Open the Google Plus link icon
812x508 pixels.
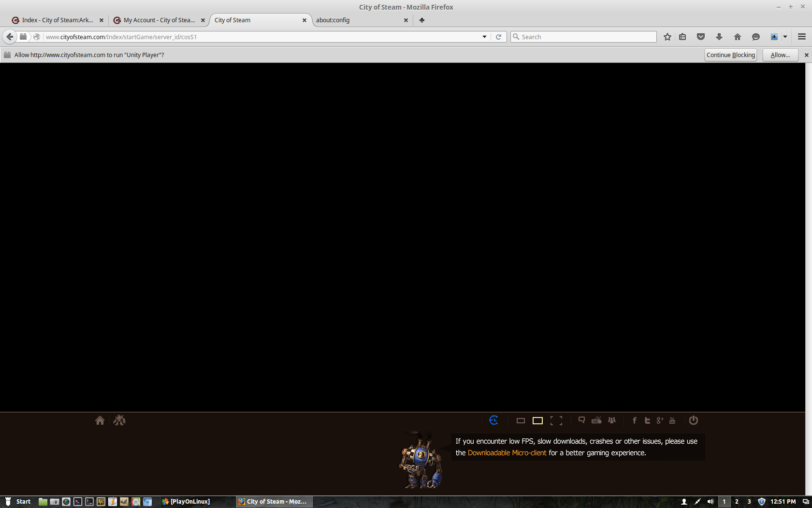pyautogui.click(x=660, y=420)
